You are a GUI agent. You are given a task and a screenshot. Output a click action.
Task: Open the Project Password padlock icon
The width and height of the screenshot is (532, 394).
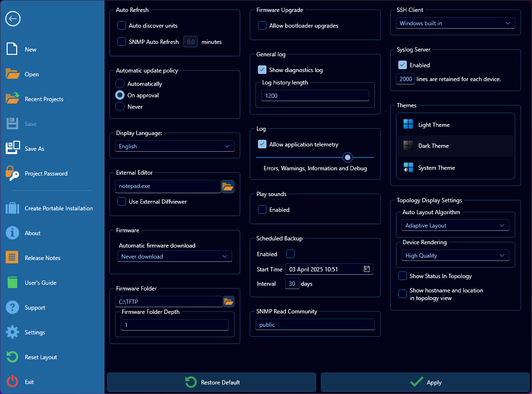[x=11, y=173]
